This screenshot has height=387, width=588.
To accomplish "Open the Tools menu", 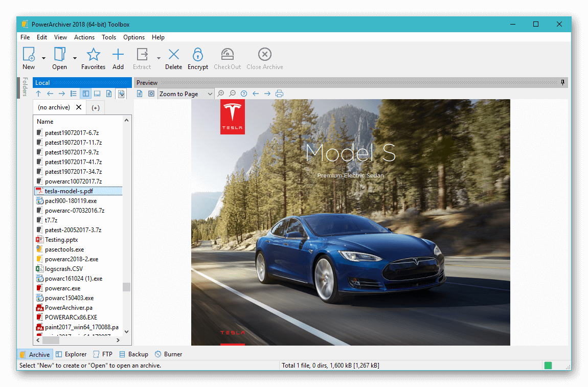I will [x=109, y=37].
